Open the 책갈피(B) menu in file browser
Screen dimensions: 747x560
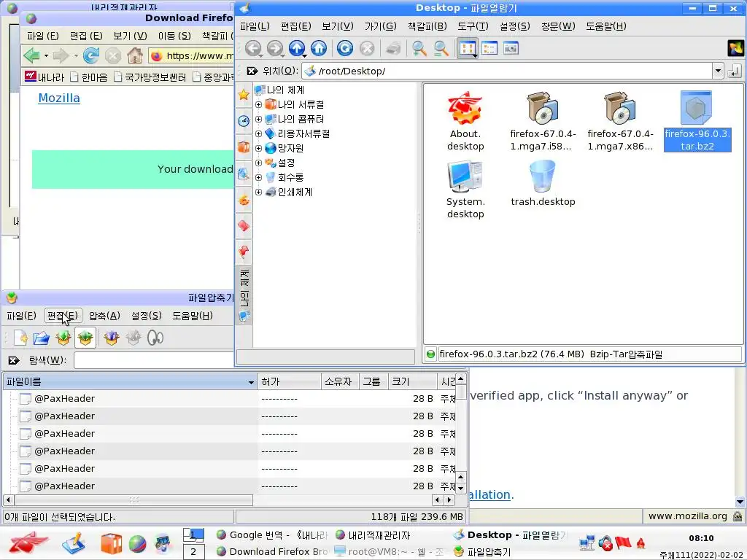click(427, 26)
